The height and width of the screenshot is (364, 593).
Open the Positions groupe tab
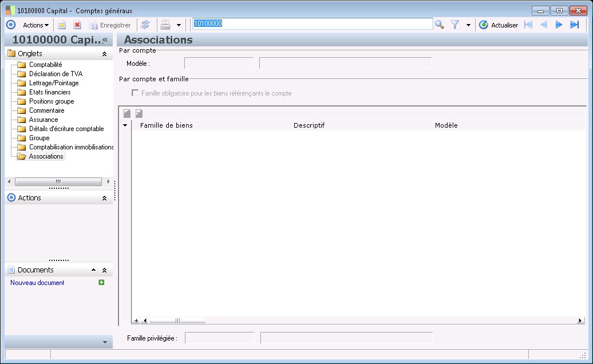[52, 101]
